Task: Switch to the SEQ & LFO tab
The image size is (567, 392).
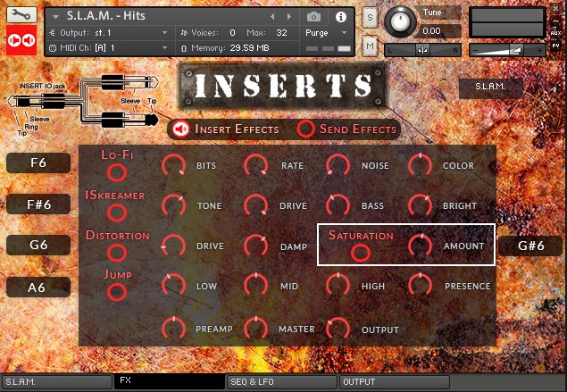Action: click(x=281, y=382)
